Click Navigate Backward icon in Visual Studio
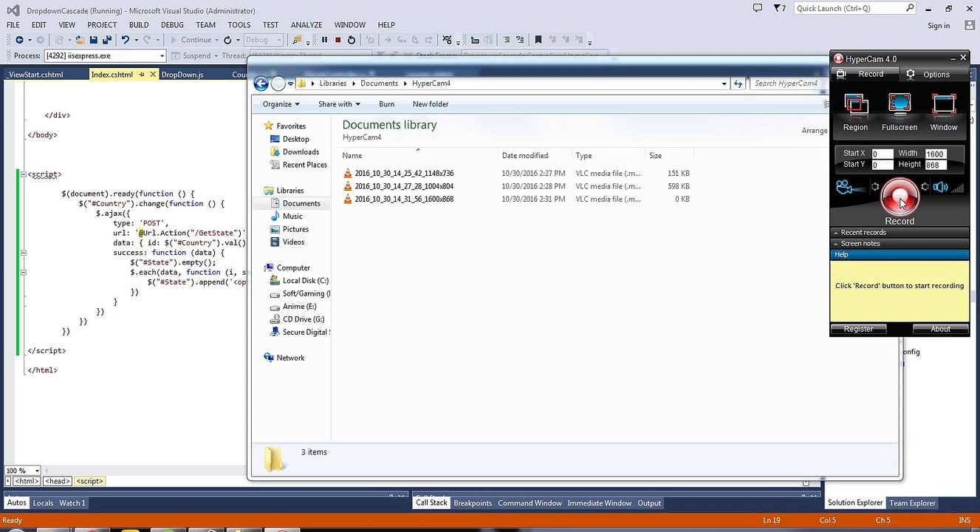Image resolution: width=980 pixels, height=532 pixels. pos(19,40)
